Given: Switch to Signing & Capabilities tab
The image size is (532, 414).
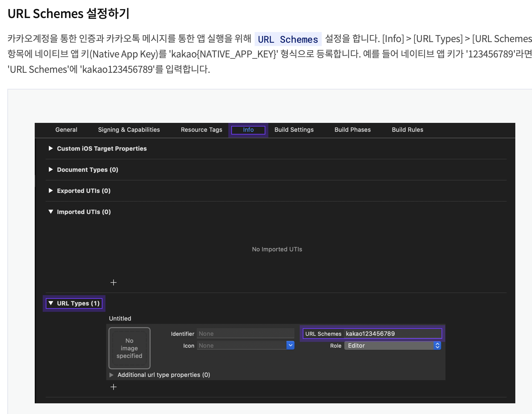Looking at the screenshot, I should pos(129,130).
